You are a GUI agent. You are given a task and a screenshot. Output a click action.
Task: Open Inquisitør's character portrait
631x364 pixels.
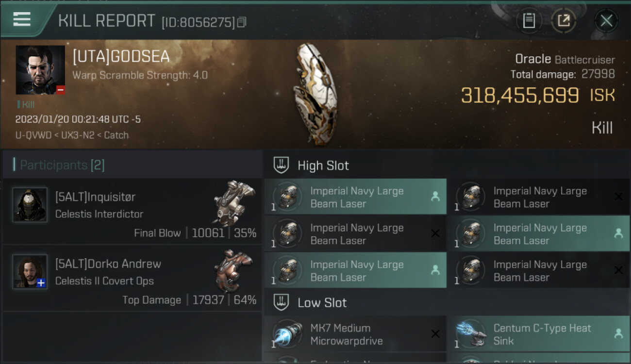pos(30,205)
